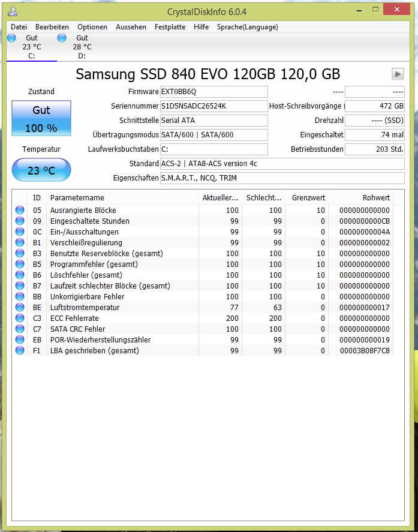Click the Eingeschaltet value 74 mal

point(375,135)
